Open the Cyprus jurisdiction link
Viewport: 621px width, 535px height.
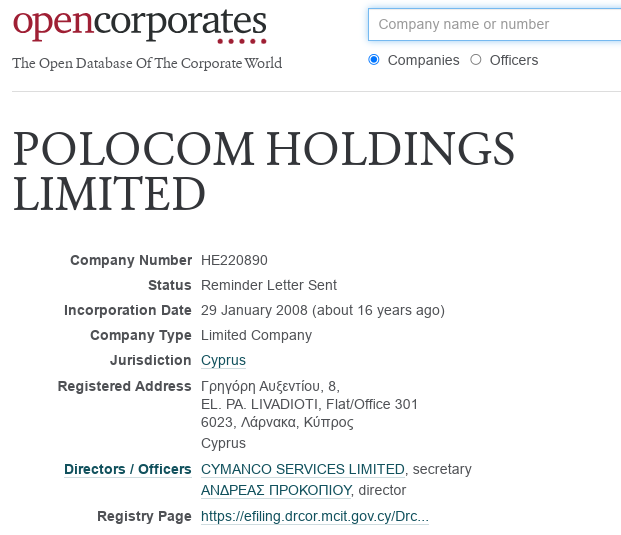pyautogui.click(x=223, y=361)
